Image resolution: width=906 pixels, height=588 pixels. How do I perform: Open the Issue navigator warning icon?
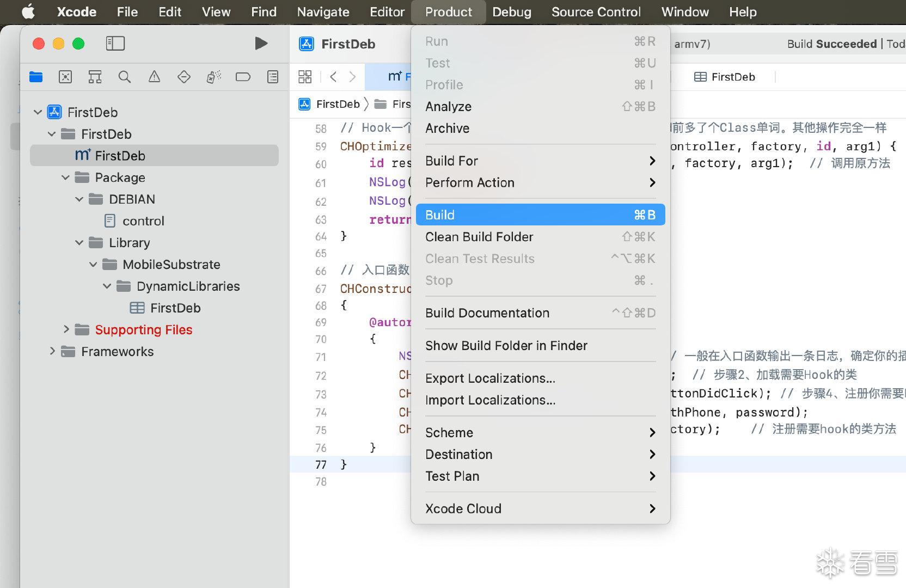(155, 77)
